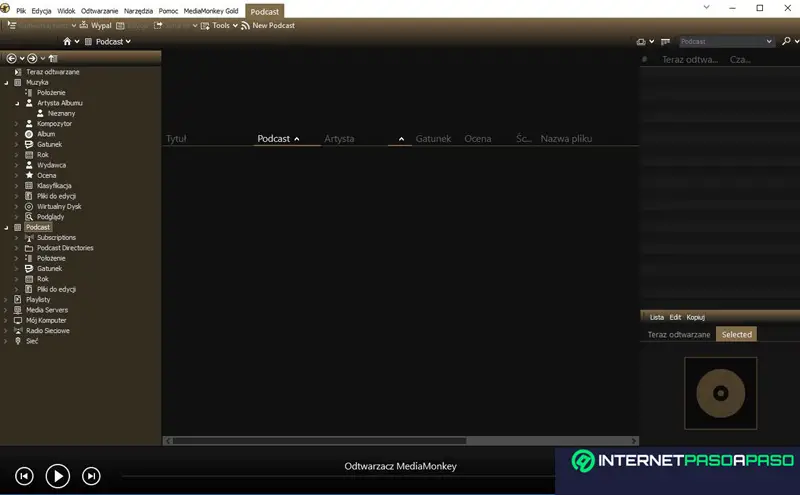Sort by the Nazwa pliku column header
The height and width of the screenshot is (495, 800).
(566, 138)
